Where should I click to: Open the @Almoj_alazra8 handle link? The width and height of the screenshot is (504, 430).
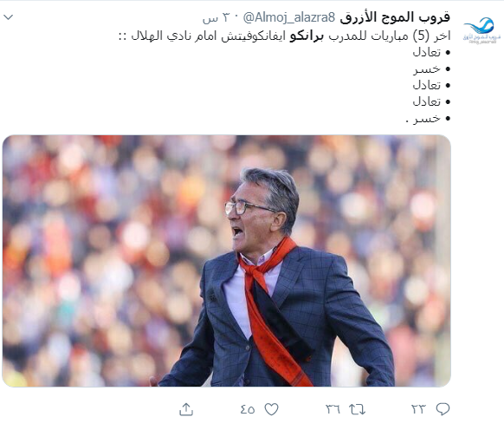pyautogui.click(x=289, y=17)
